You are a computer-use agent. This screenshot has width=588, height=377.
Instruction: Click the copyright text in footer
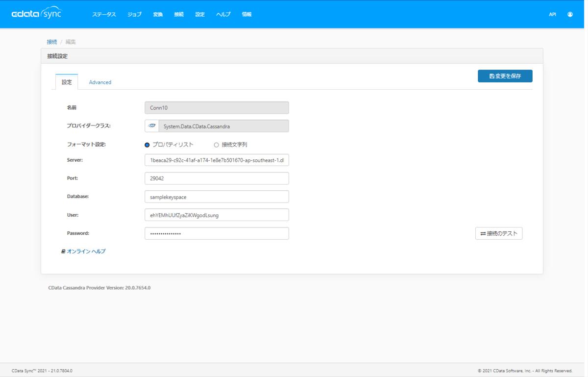click(x=525, y=371)
